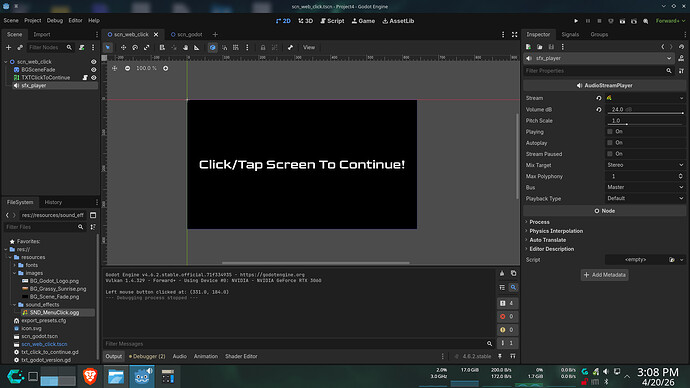This screenshot has width=690, height=388.
Task: Open renderer Forward+ dropdown
Action: 670,21
